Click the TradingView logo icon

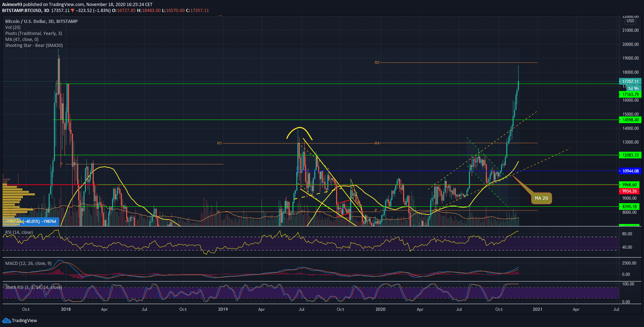6,320
